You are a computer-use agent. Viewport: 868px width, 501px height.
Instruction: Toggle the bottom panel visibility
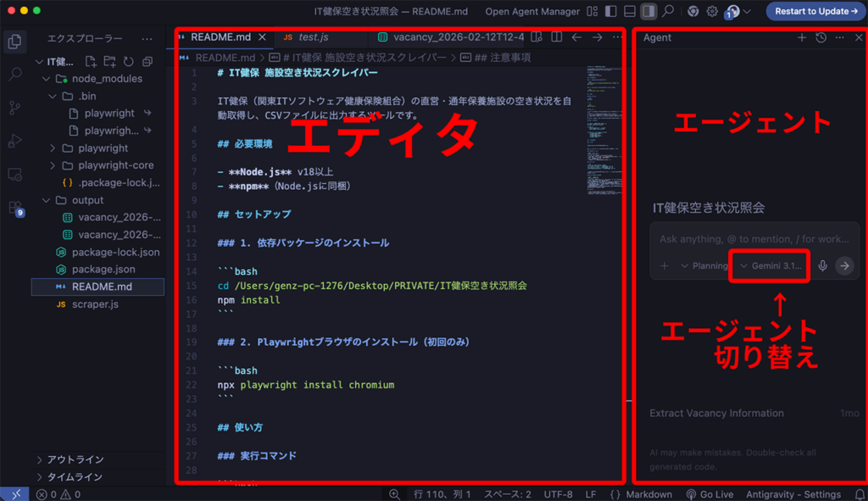point(630,11)
